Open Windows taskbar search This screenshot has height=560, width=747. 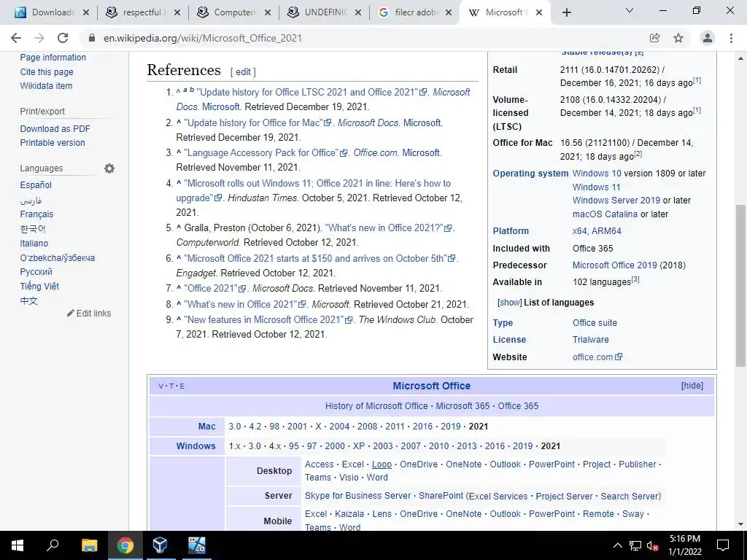(x=53, y=545)
